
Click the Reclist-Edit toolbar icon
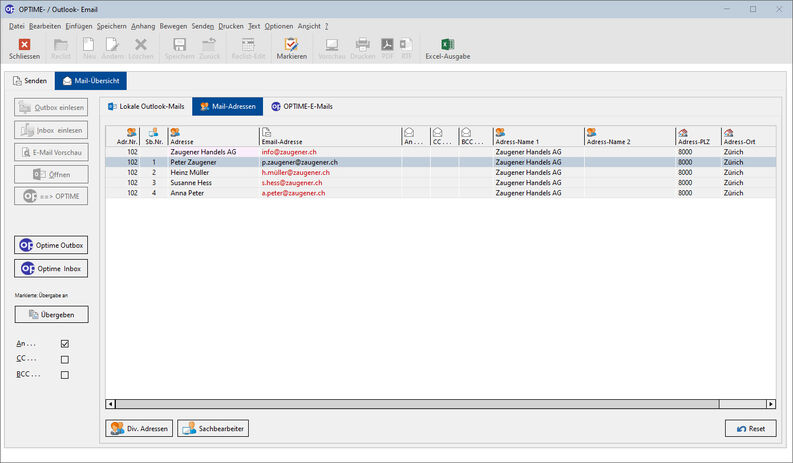248,45
